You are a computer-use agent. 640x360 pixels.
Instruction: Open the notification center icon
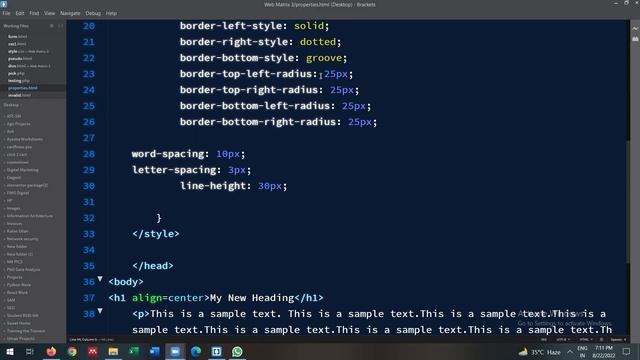[x=627, y=351]
